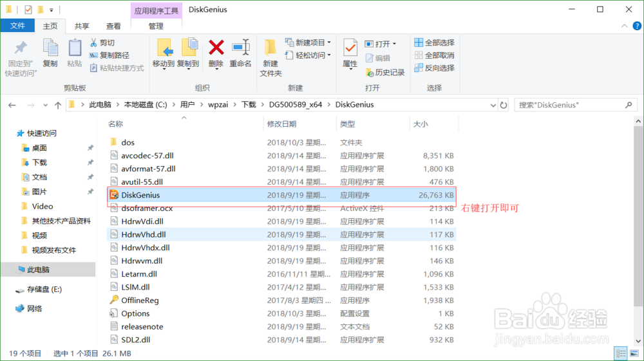Switch to large icons view in status bar
The width and height of the screenshot is (644, 361).
(x=634, y=353)
